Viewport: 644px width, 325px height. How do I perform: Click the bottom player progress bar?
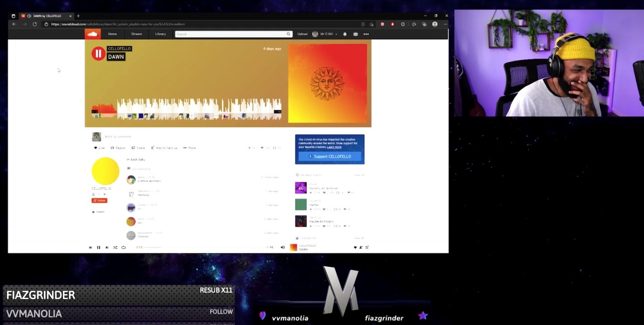point(204,247)
